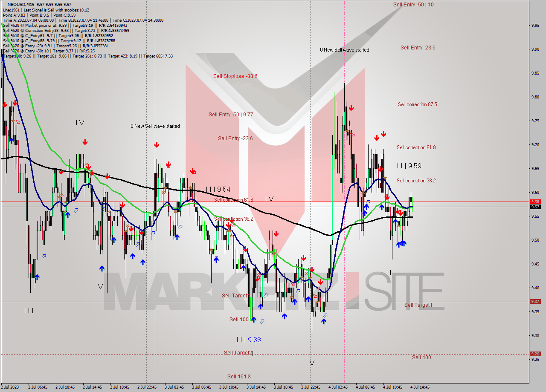The height and width of the screenshot is (392, 546).
Task: Click the '2 Jul 2023' time axis label
Action: click(x=9, y=387)
